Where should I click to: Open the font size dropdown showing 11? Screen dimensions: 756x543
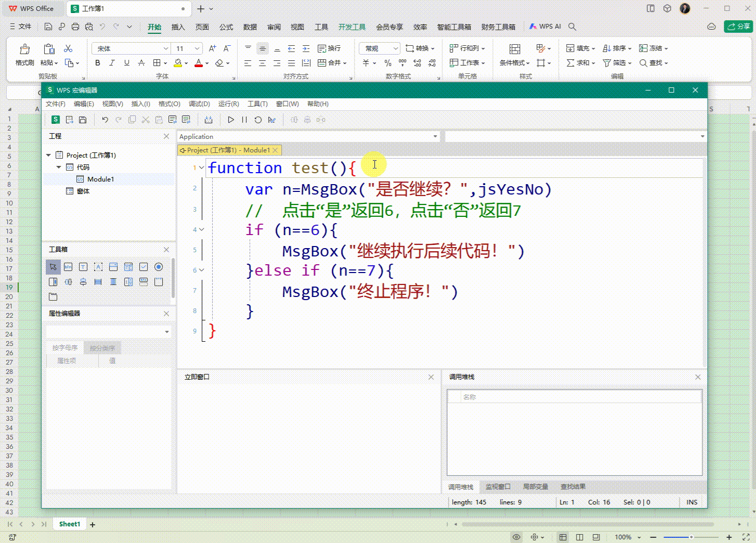coord(197,48)
